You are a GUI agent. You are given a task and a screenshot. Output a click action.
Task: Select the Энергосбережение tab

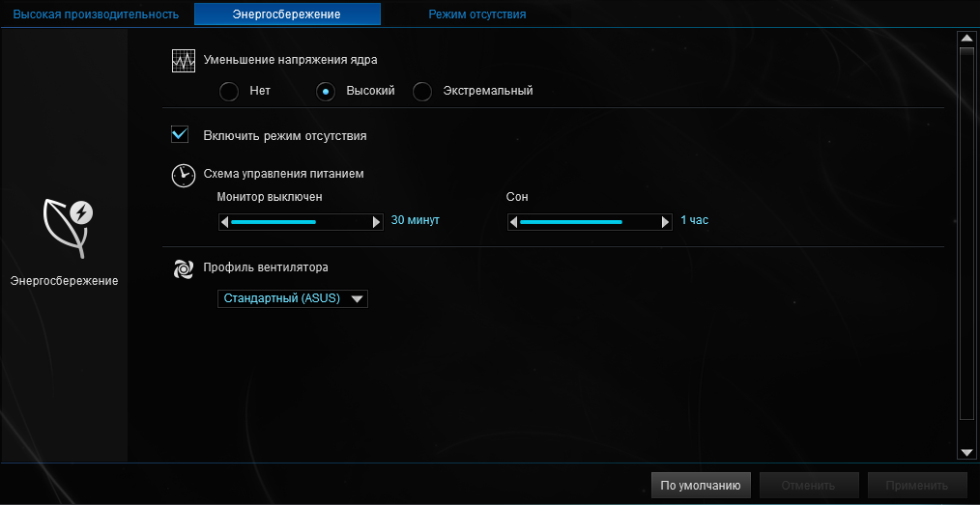tap(287, 14)
